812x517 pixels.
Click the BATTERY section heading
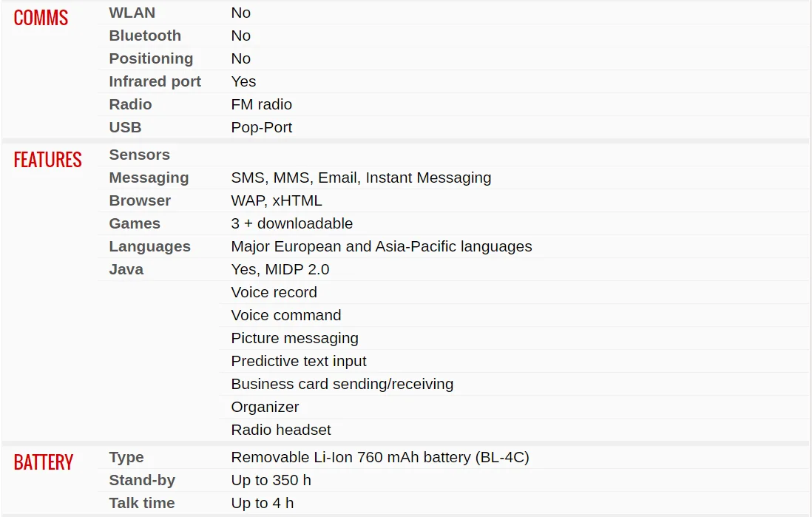click(x=44, y=462)
